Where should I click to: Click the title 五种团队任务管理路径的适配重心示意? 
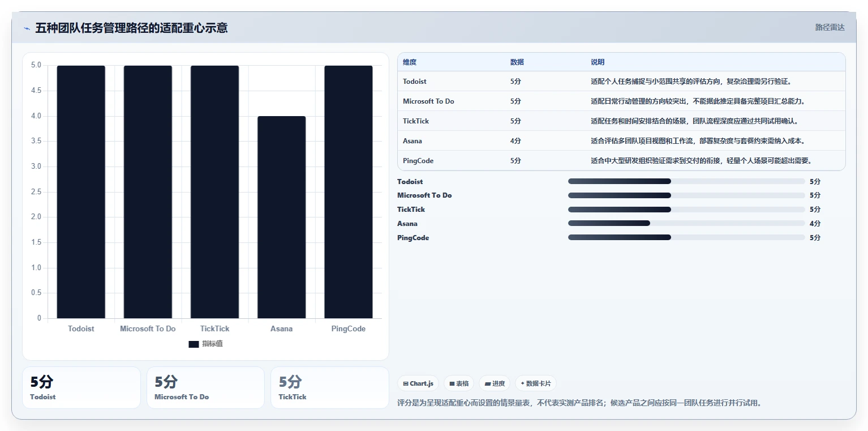coord(131,28)
